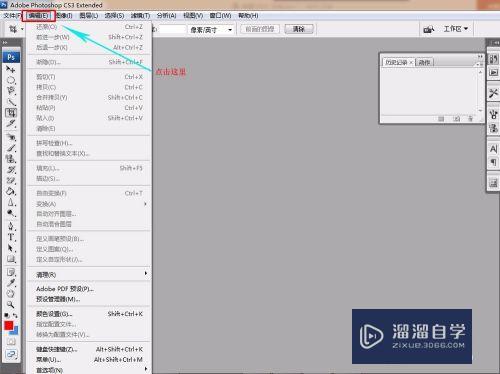The image size is (500, 374).
Task: Select the Path Selection tool
Action: point(11,248)
